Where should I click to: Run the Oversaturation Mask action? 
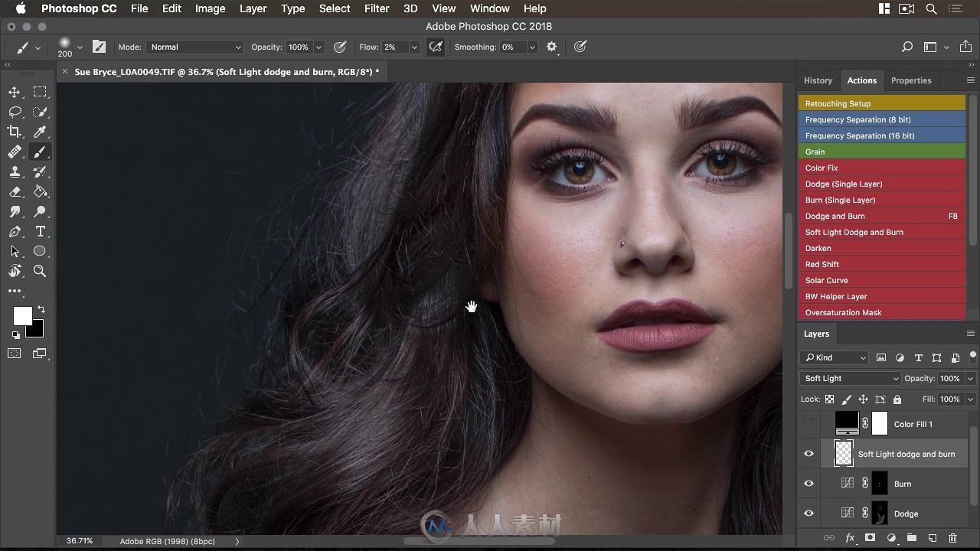(882, 312)
